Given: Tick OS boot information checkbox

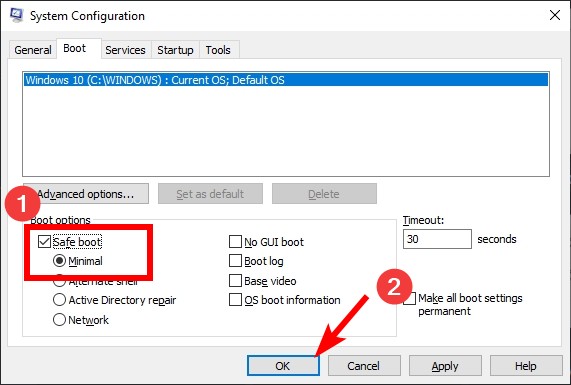Looking at the screenshot, I should click(x=235, y=300).
